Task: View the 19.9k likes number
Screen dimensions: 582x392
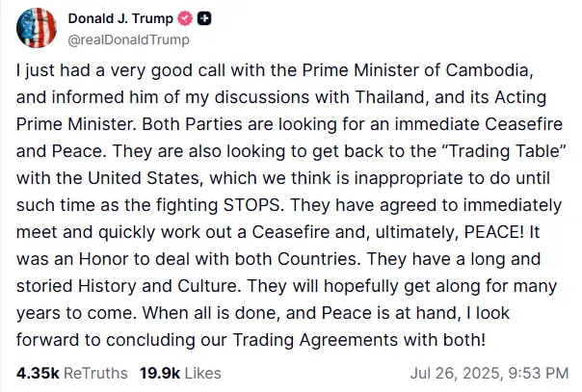Action: pos(160,373)
